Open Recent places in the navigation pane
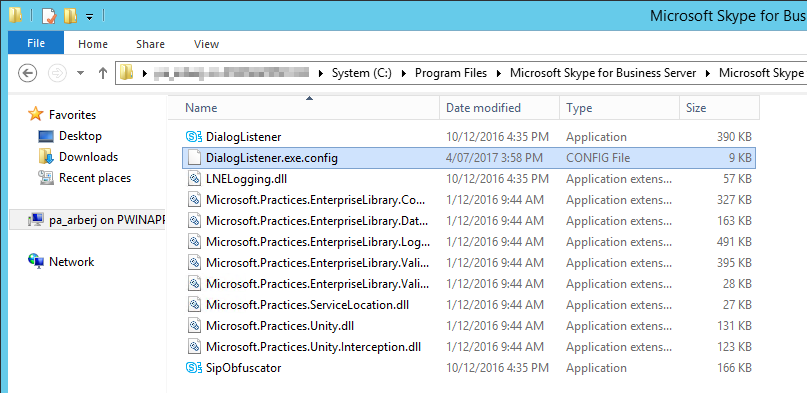 (x=95, y=178)
